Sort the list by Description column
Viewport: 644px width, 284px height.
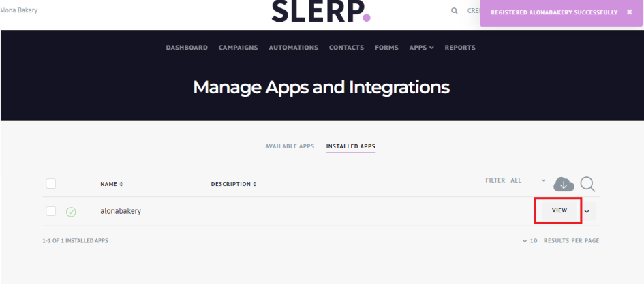(234, 185)
